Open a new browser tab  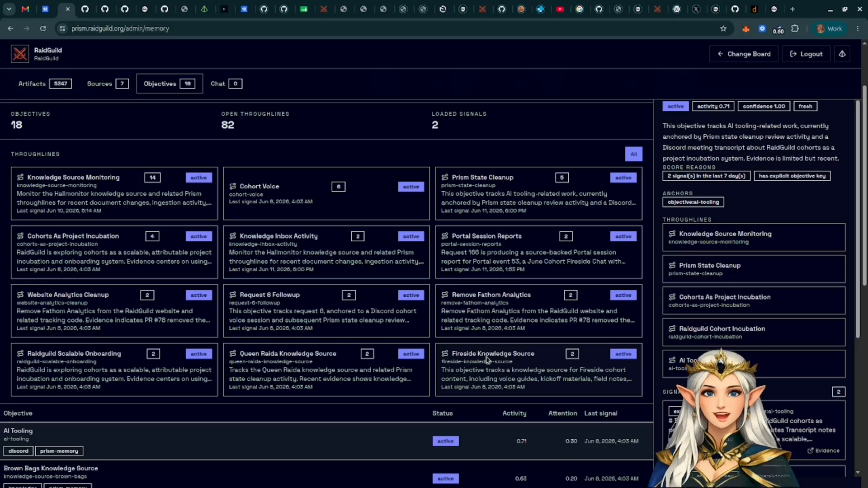[793, 9]
